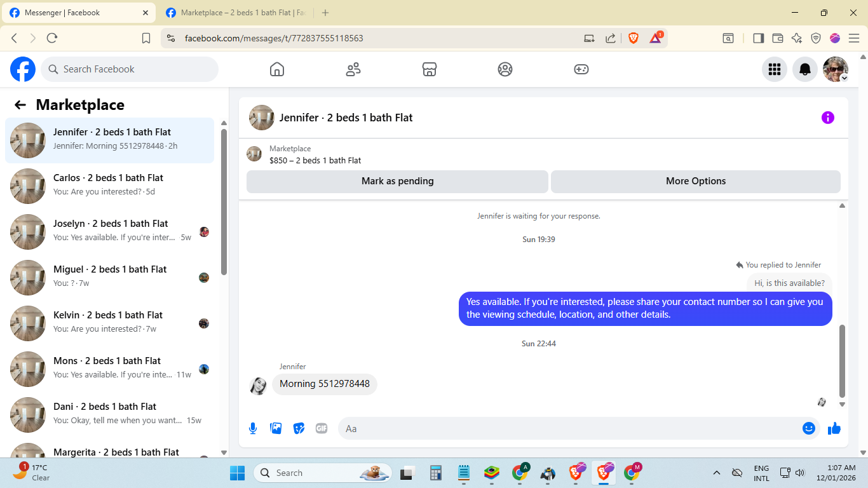Open the Carlos conversation
The width and height of the screenshot is (868, 488).
pyautogui.click(x=110, y=186)
